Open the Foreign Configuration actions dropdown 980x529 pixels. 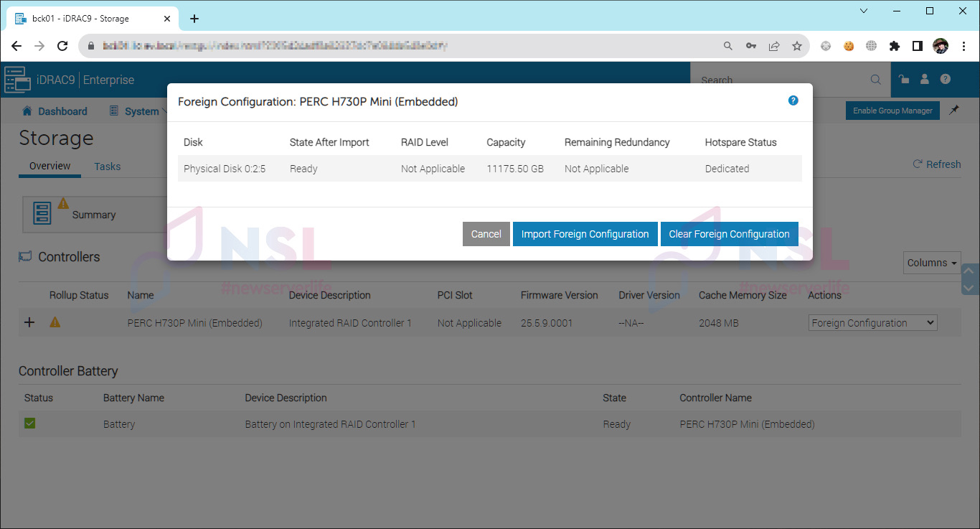click(x=872, y=323)
